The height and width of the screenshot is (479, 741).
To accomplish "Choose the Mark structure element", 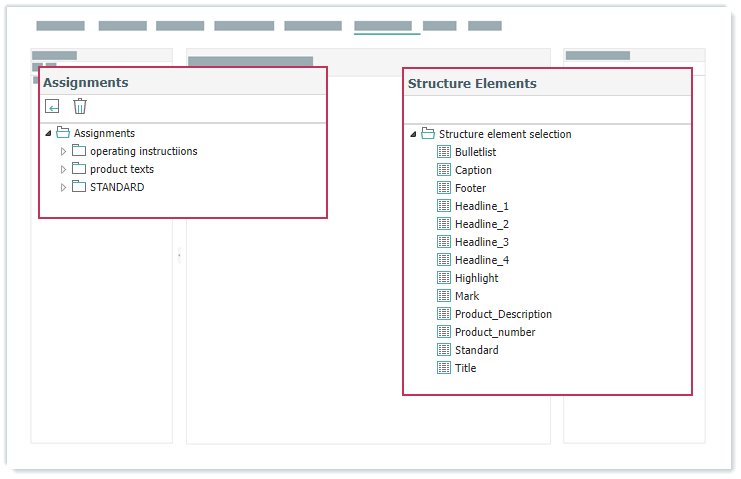I will point(467,296).
